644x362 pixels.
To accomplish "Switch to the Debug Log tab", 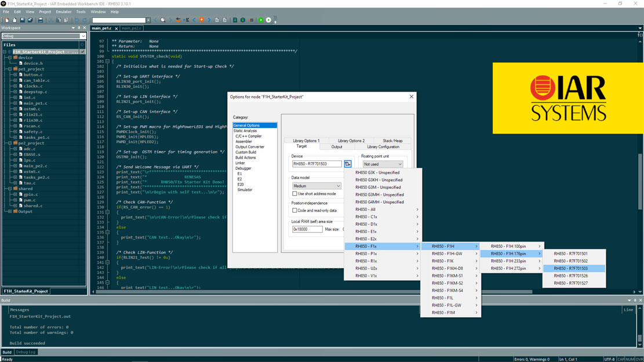I will coord(26,352).
